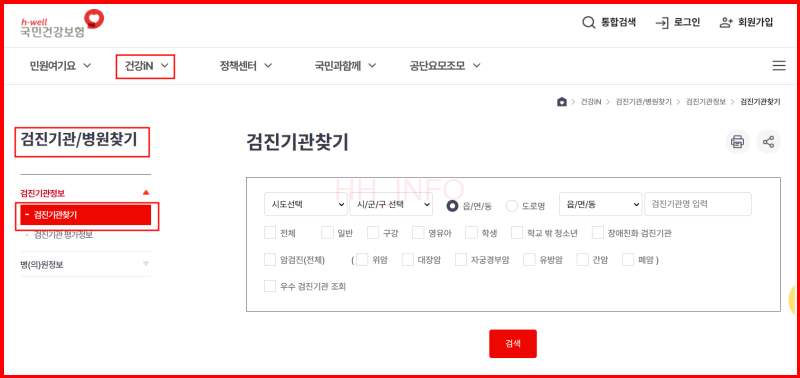This screenshot has width=800, height=378.
Task: Check the 폐암 checkbox
Action: (x=628, y=260)
